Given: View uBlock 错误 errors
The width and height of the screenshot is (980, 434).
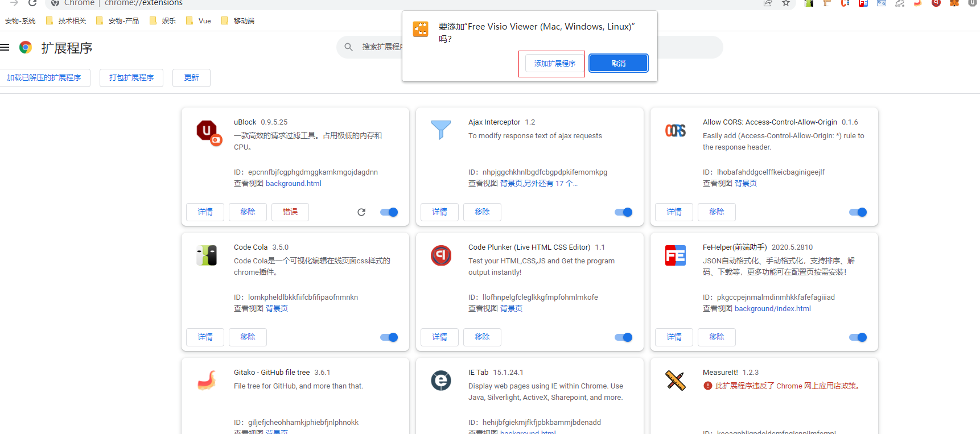Looking at the screenshot, I should 290,212.
